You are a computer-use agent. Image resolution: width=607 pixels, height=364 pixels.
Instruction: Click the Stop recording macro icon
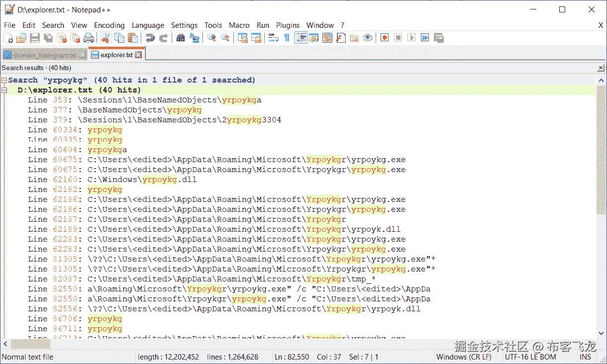(x=398, y=38)
